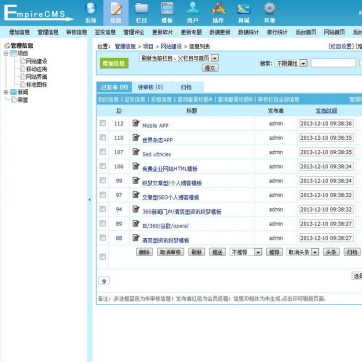Check the box for row ID 99
The width and height of the screenshot is (362, 362).
click(103, 180)
